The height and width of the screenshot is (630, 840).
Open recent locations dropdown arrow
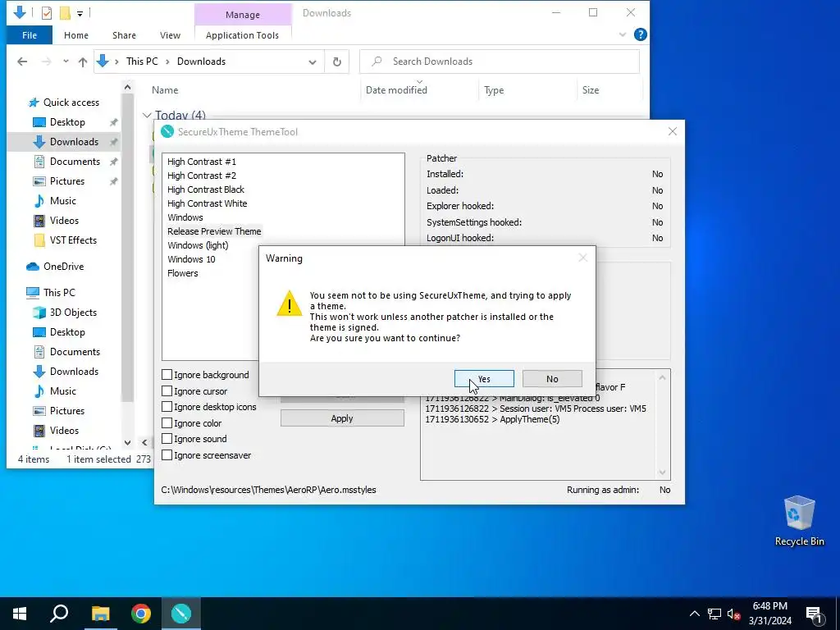tap(66, 62)
